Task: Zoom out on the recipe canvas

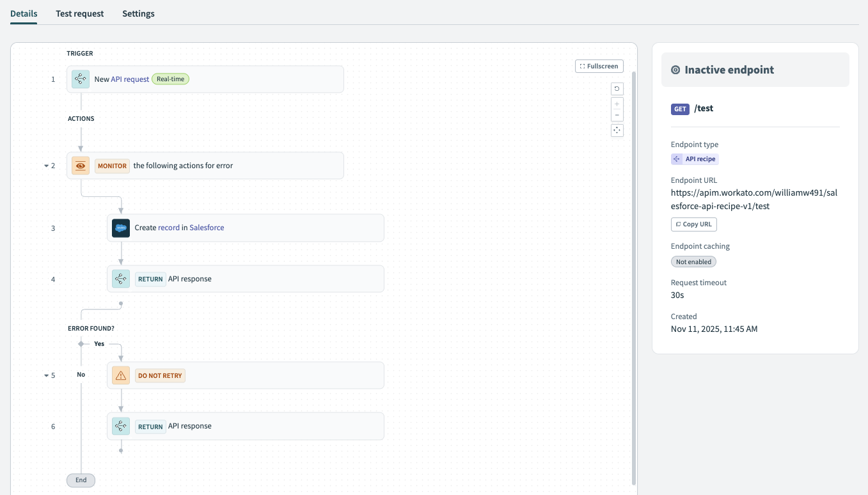Action: (x=617, y=115)
